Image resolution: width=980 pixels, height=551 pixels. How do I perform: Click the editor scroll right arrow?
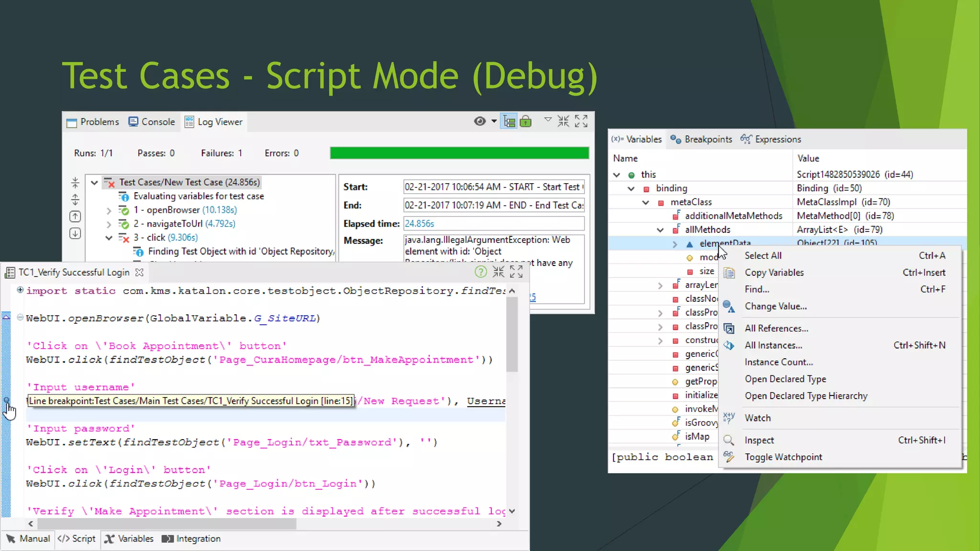[500, 524]
